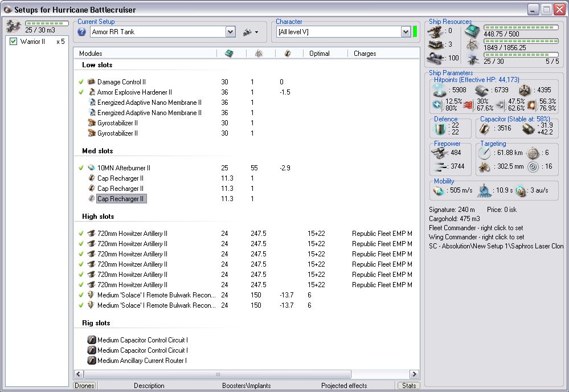
Task: Click horizontal scrollbar left arrow
Action: point(79,374)
